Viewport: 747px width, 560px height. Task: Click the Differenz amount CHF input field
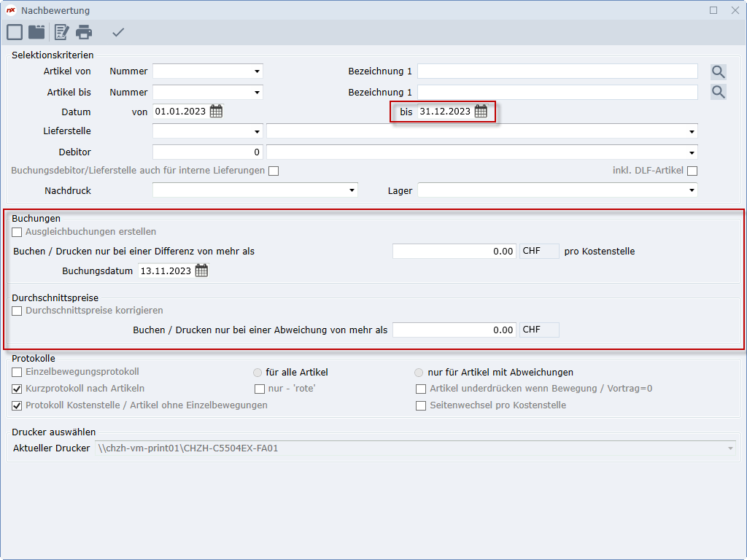coord(454,251)
